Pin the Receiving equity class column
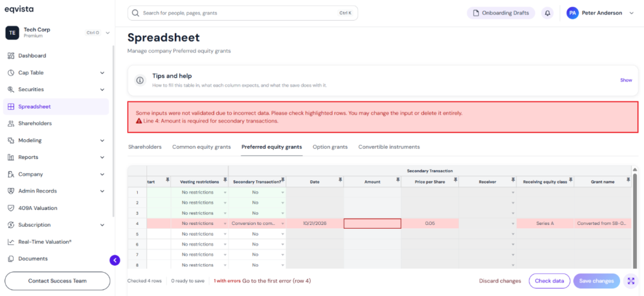The height and width of the screenshot is (296, 644). tap(570, 179)
